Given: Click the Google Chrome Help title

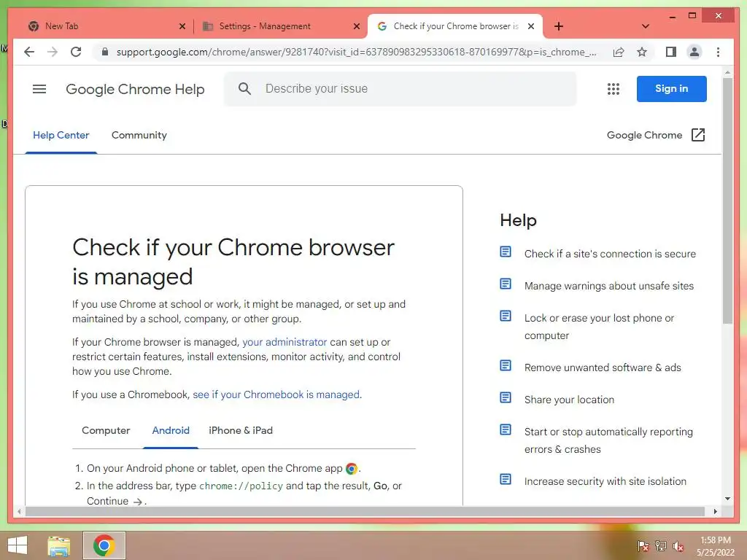Looking at the screenshot, I should [x=135, y=89].
